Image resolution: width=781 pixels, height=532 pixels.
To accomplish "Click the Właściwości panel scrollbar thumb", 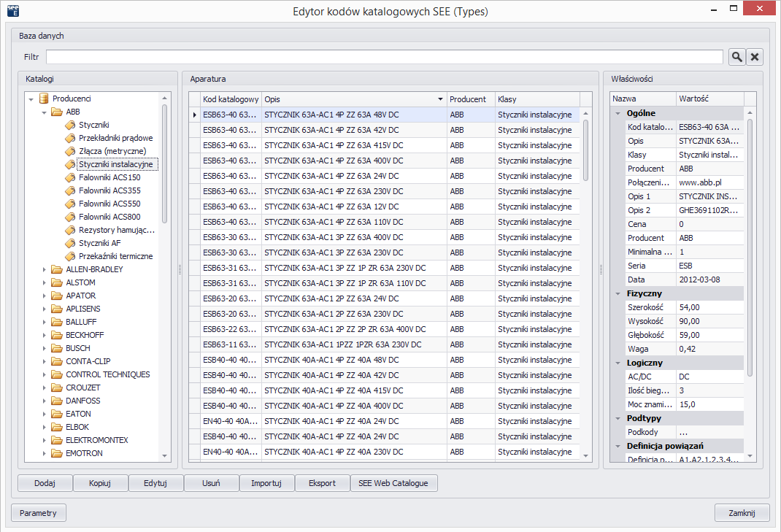I will tap(750, 247).
